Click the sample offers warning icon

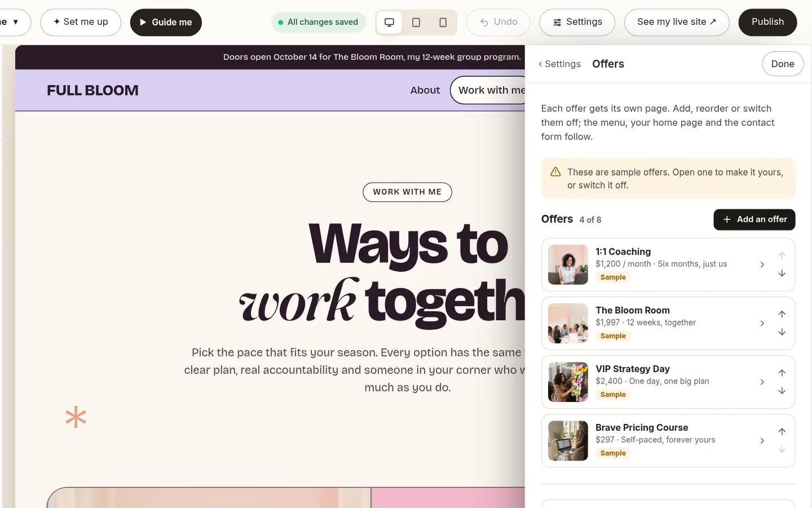coord(555,172)
